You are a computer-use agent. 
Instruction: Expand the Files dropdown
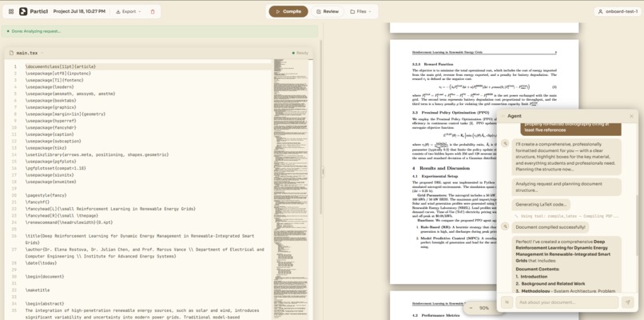pos(360,11)
